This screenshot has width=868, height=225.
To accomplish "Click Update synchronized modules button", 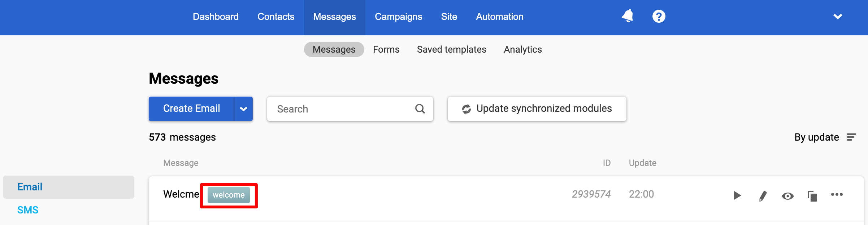I will tap(537, 109).
